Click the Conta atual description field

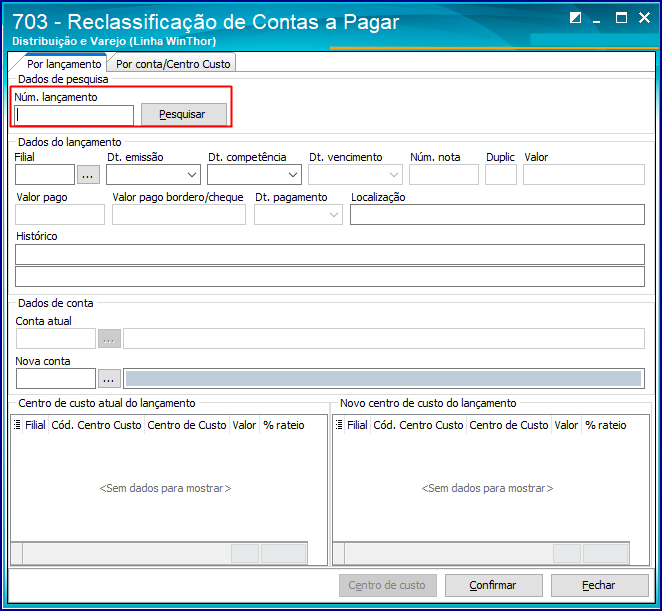coord(384,339)
